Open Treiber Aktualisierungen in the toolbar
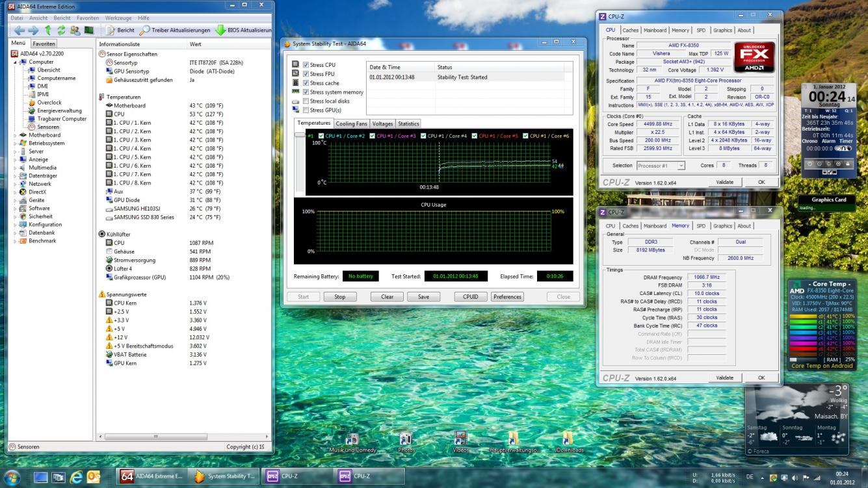Viewport: 868px width, 488px height. click(x=176, y=30)
